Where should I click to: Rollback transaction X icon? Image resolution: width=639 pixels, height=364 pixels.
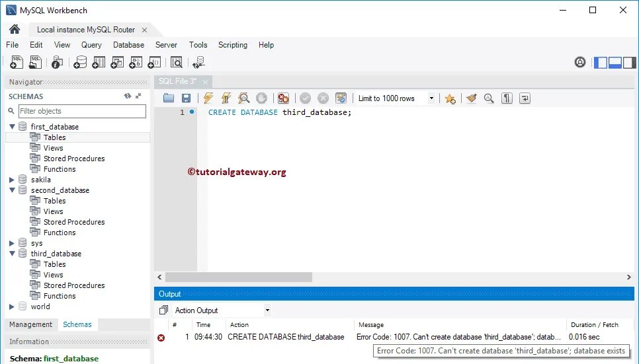click(323, 98)
